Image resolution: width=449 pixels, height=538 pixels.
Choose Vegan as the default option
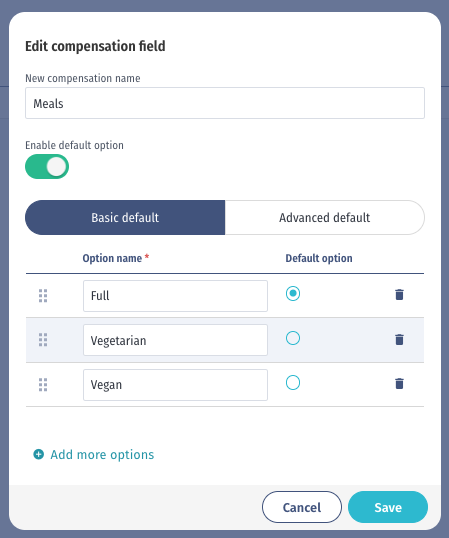(x=293, y=383)
